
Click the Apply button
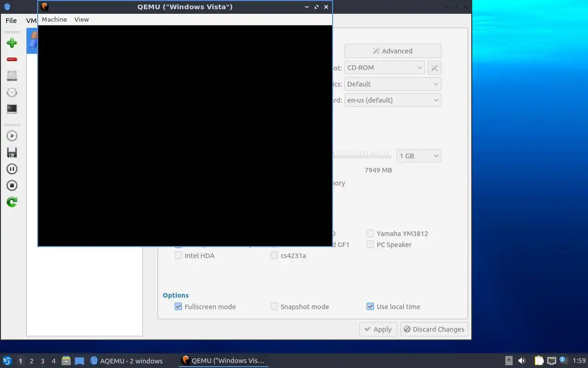[378, 329]
